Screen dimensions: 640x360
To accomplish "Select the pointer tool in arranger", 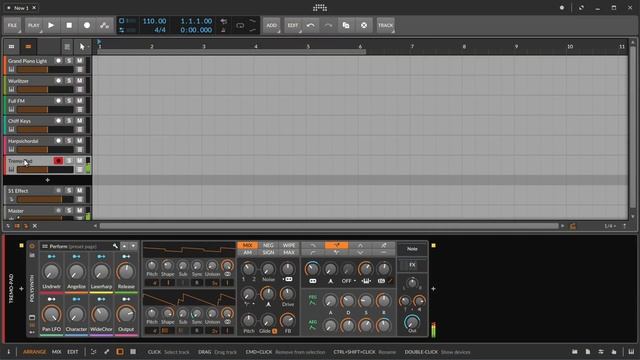I will 82,47.
